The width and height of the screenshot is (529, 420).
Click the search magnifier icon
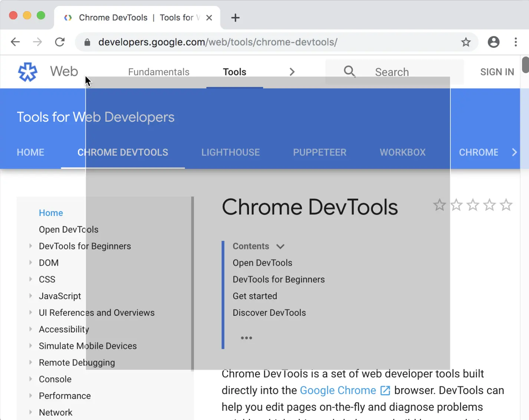pos(349,71)
